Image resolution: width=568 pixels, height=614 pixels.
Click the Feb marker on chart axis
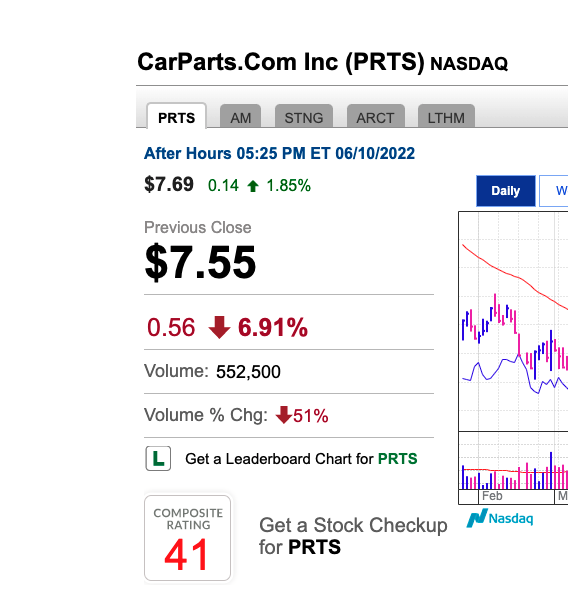[492, 496]
